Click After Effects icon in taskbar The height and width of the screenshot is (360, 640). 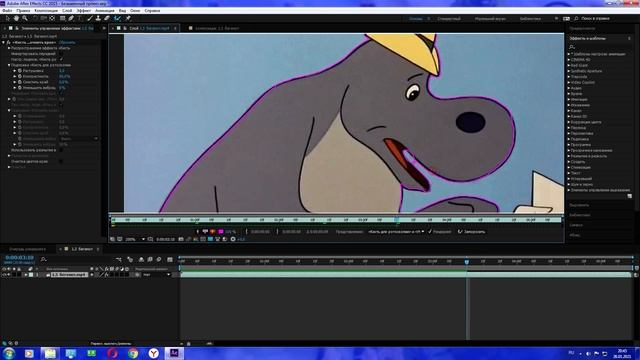174,353
